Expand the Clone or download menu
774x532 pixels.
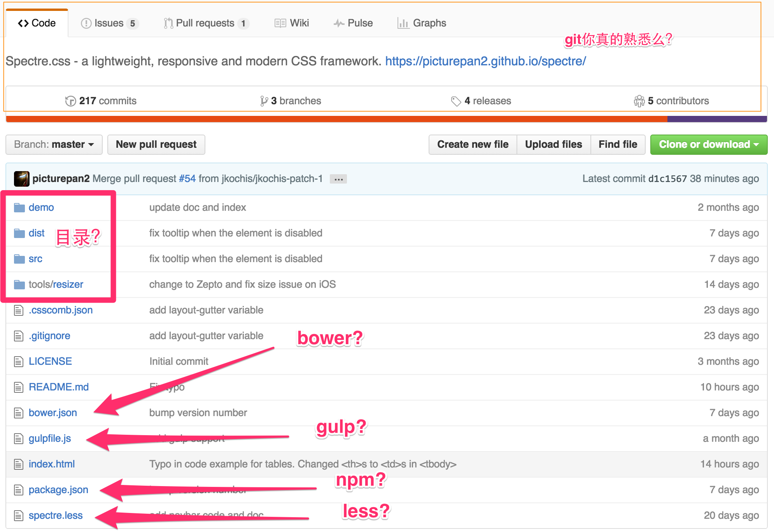[708, 145]
